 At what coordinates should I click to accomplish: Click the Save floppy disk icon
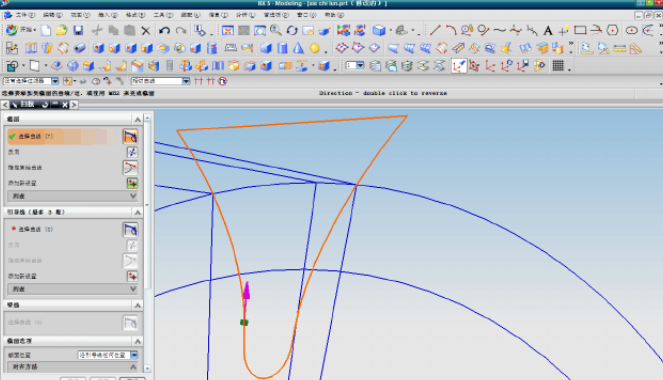[78, 30]
